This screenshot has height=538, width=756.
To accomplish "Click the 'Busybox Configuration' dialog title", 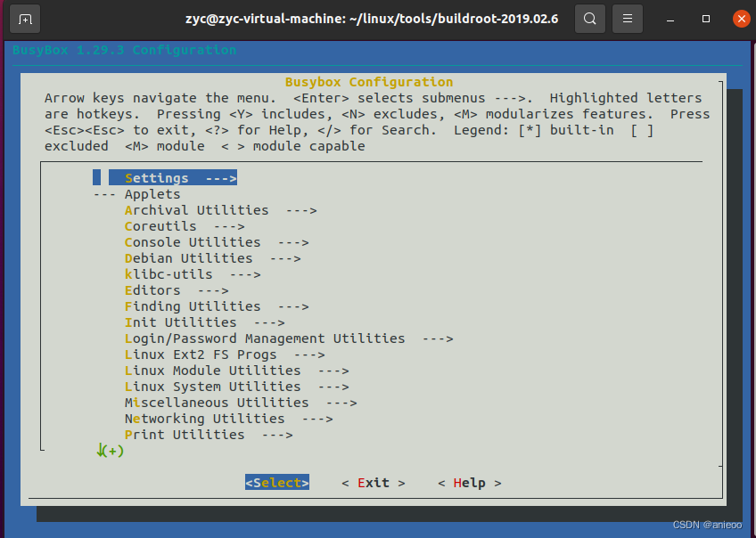I will click(369, 82).
